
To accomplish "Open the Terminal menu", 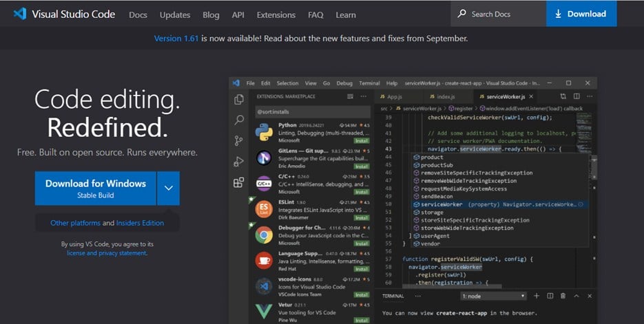I will (369, 83).
